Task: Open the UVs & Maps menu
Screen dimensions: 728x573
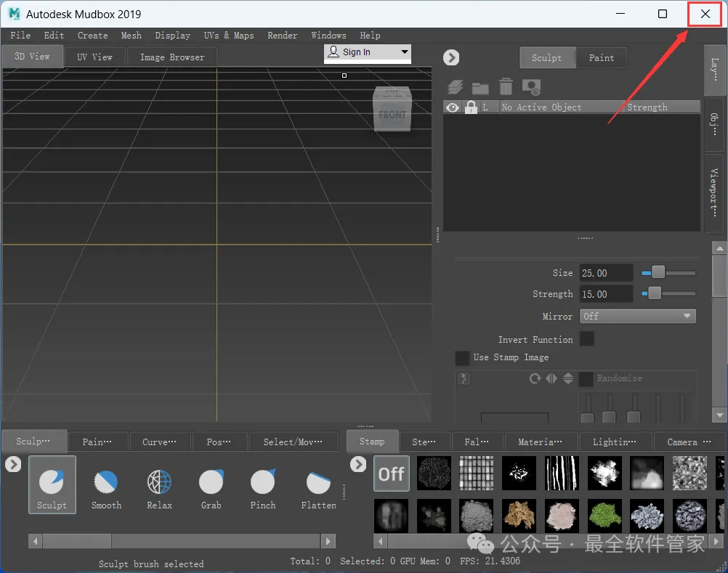Action: (229, 36)
